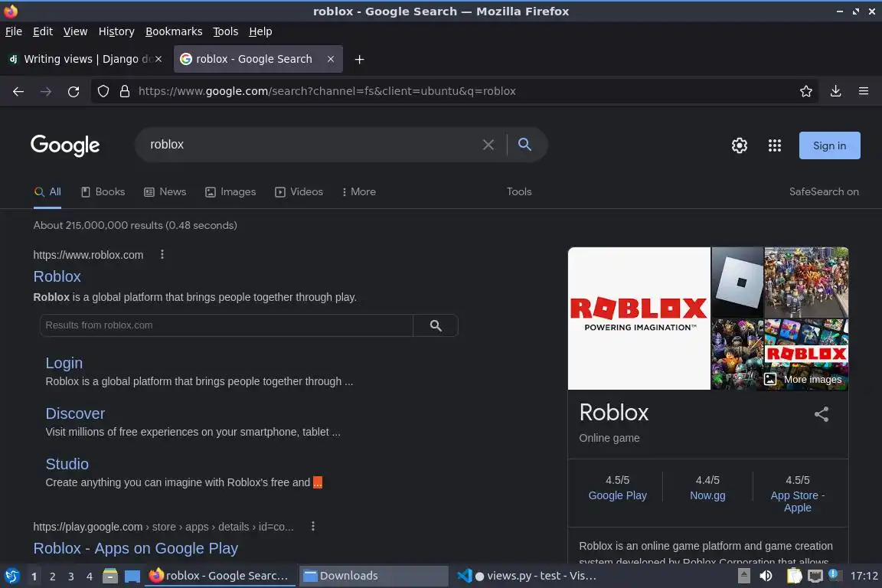
Task: Open the View menu
Action: point(75,31)
